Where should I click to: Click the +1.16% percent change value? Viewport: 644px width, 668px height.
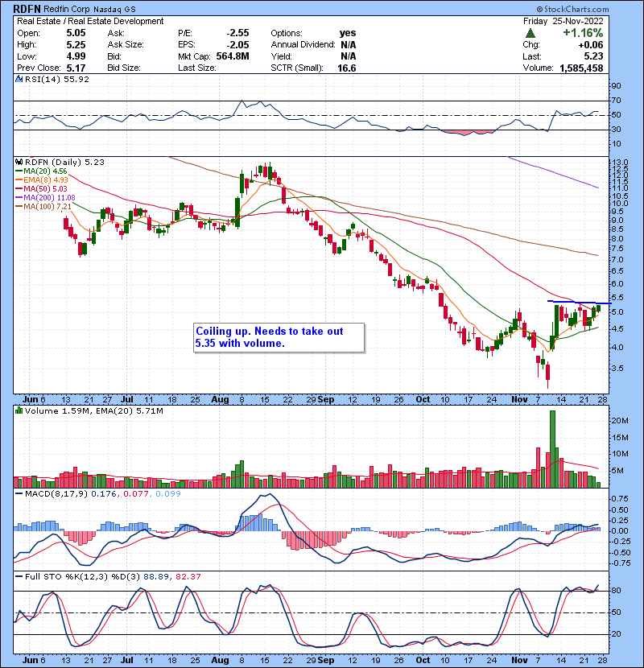point(583,33)
